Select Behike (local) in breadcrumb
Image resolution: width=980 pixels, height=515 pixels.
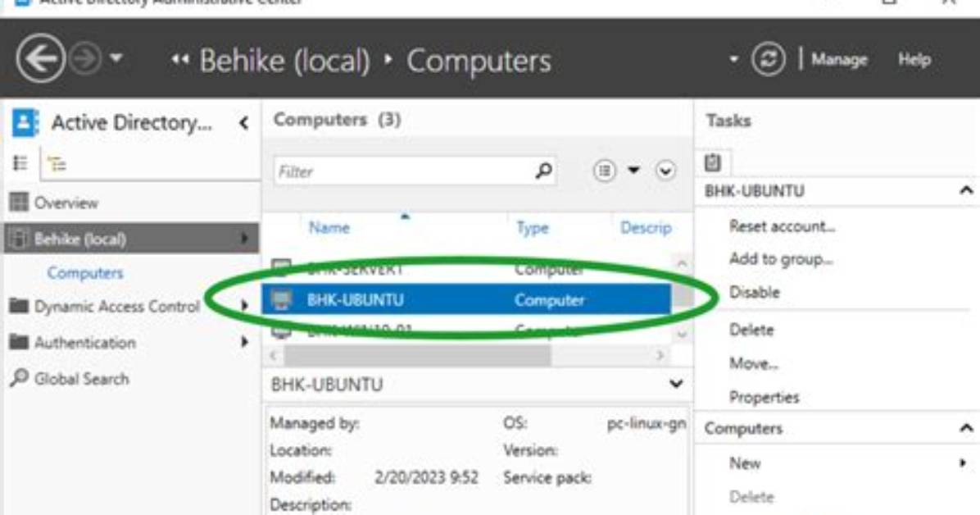coord(284,61)
